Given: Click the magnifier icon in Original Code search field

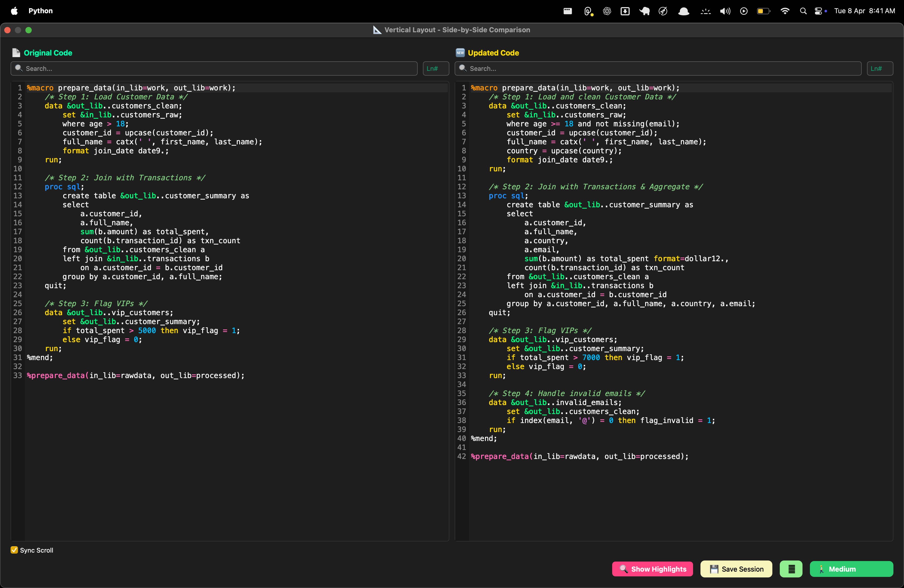Looking at the screenshot, I should [x=19, y=68].
